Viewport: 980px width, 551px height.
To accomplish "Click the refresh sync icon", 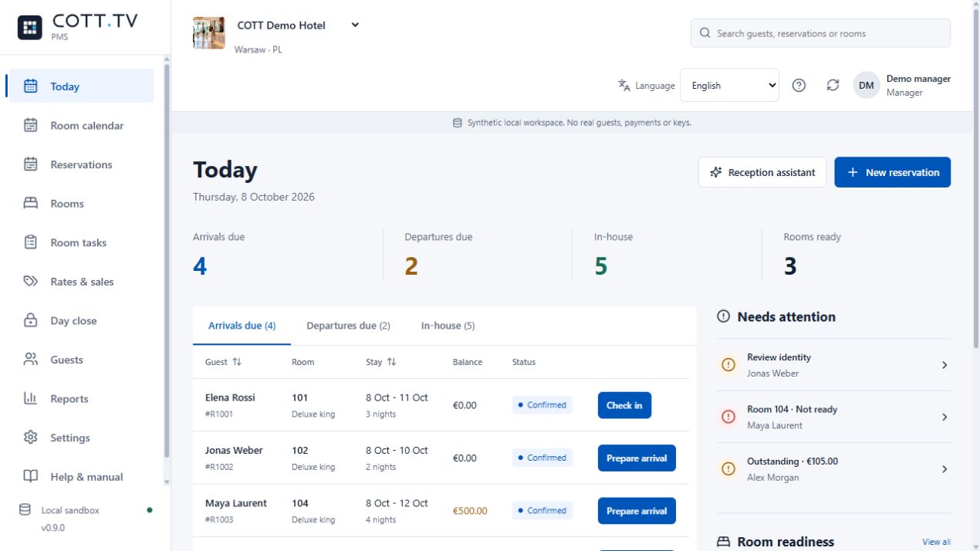I will (x=833, y=86).
